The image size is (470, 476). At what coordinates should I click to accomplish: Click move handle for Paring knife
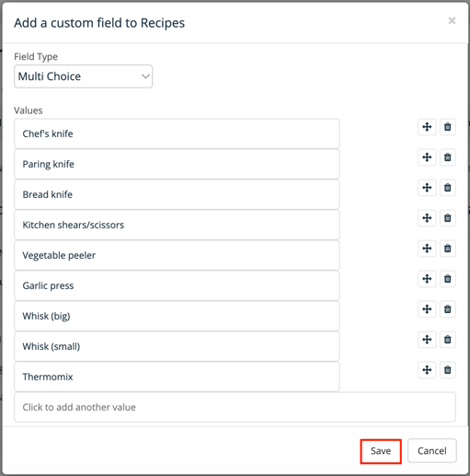[x=427, y=157]
